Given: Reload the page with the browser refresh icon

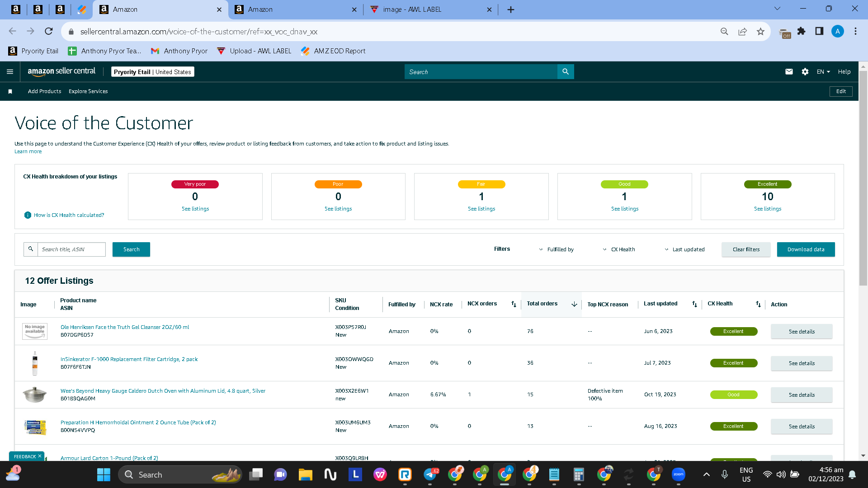Looking at the screenshot, I should pos(49,31).
